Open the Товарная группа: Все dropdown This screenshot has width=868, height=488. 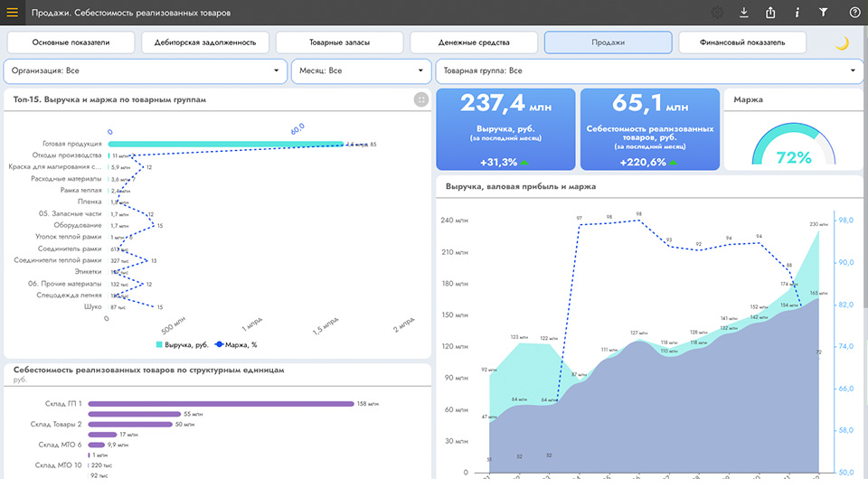649,70
